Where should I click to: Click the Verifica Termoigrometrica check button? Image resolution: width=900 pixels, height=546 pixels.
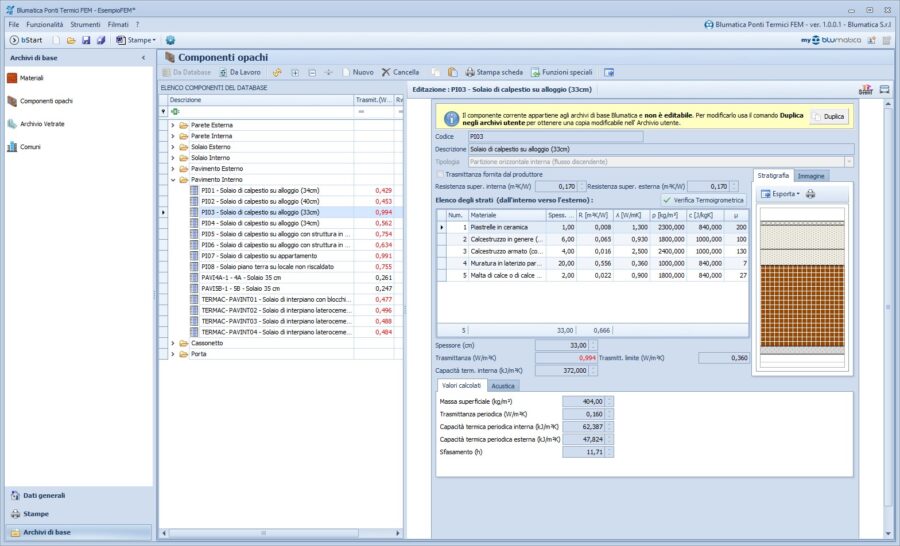[705, 201]
